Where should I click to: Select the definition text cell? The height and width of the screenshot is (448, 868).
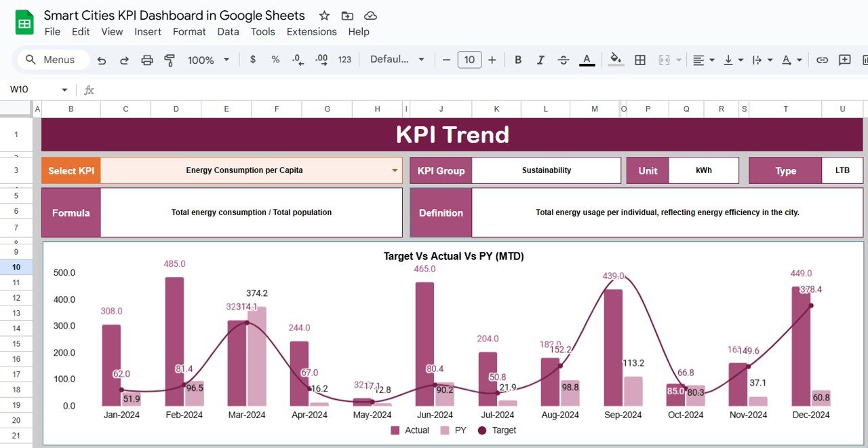[667, 212]
